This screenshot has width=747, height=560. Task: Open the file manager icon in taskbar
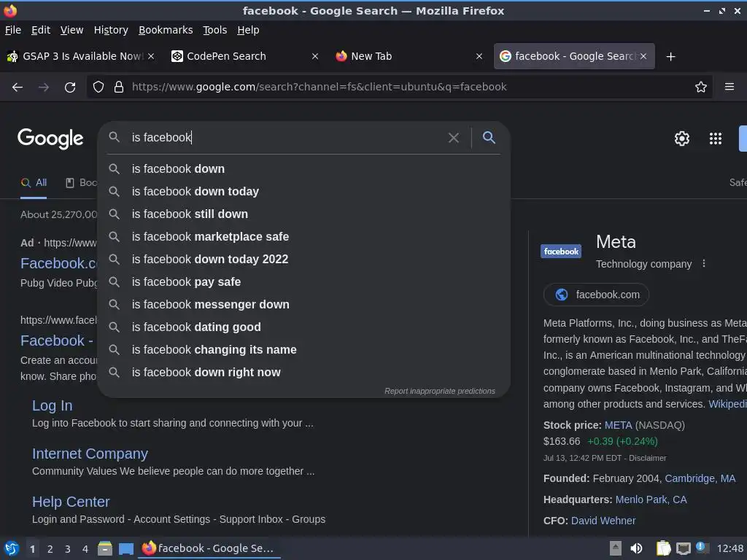tap(105, 548)
